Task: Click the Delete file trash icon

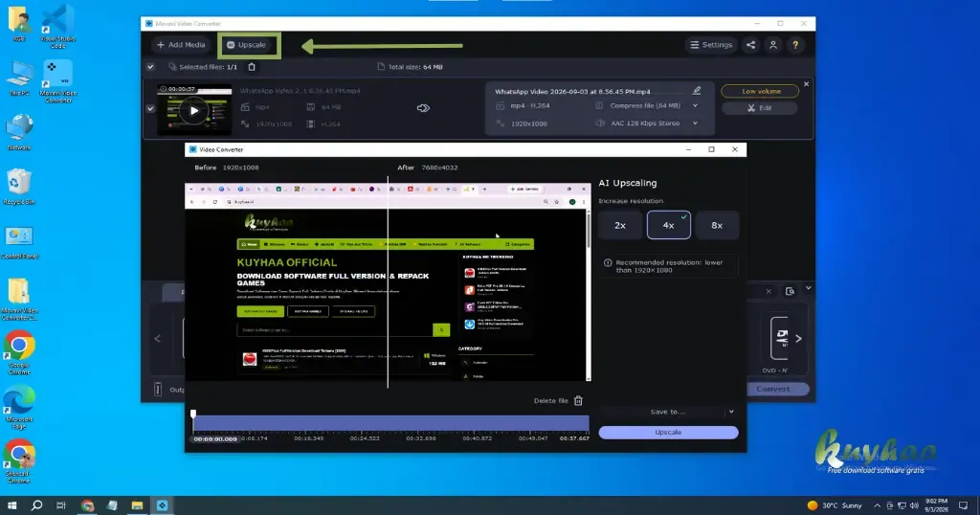Action: [x=578, y=401]
